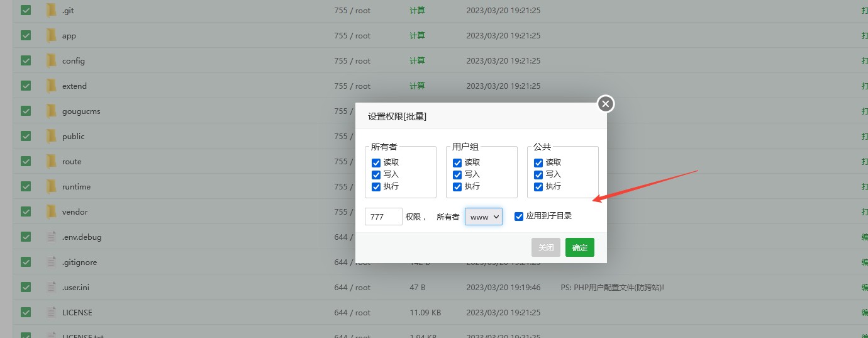
Task: Deselect the app row checkbox
Action: tap(26, 35)
